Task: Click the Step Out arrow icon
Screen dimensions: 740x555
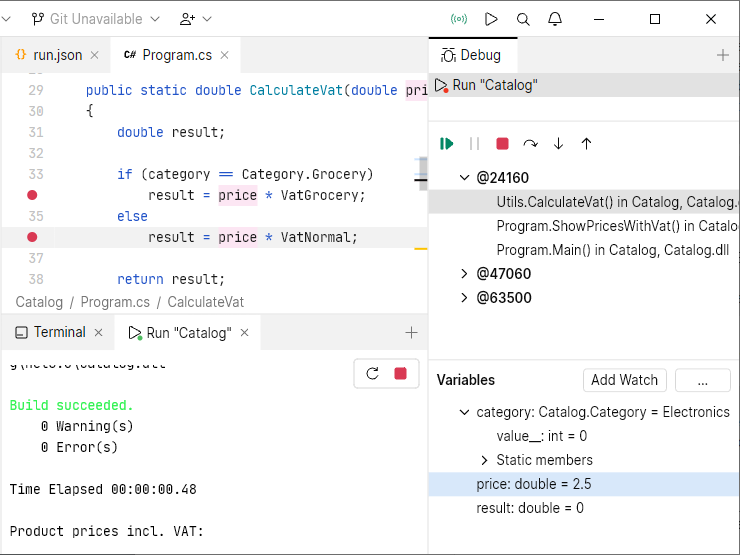Action: tap(586, 144)
